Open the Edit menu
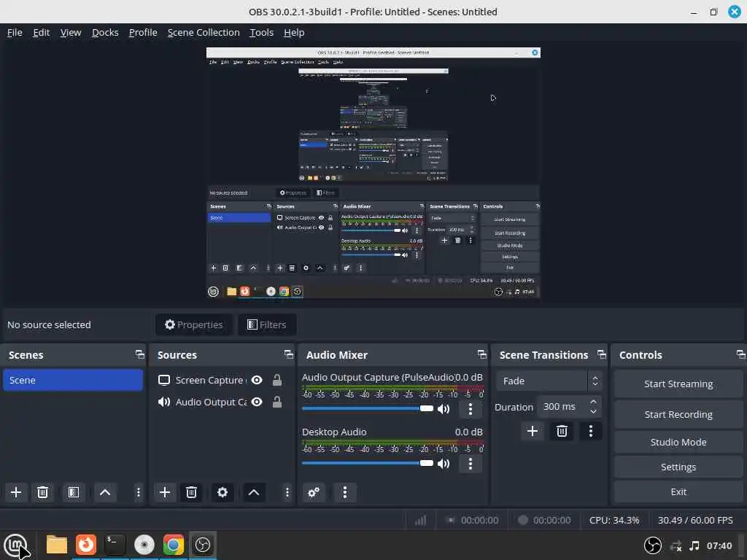Screen dimensions: 747x560 (41, 32)
